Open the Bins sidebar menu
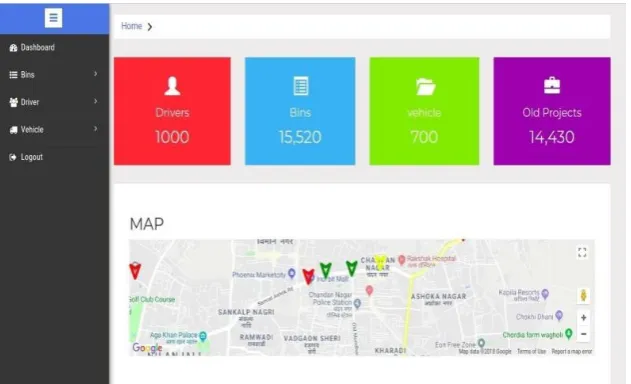This screenshot has height=384, width=631. 54,74
